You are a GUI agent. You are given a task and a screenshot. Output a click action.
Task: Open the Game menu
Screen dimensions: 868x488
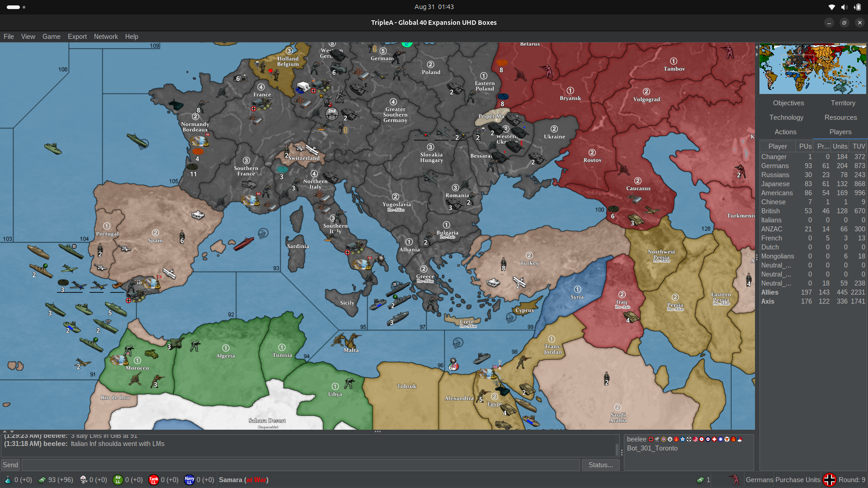click(x=52, y=37)
